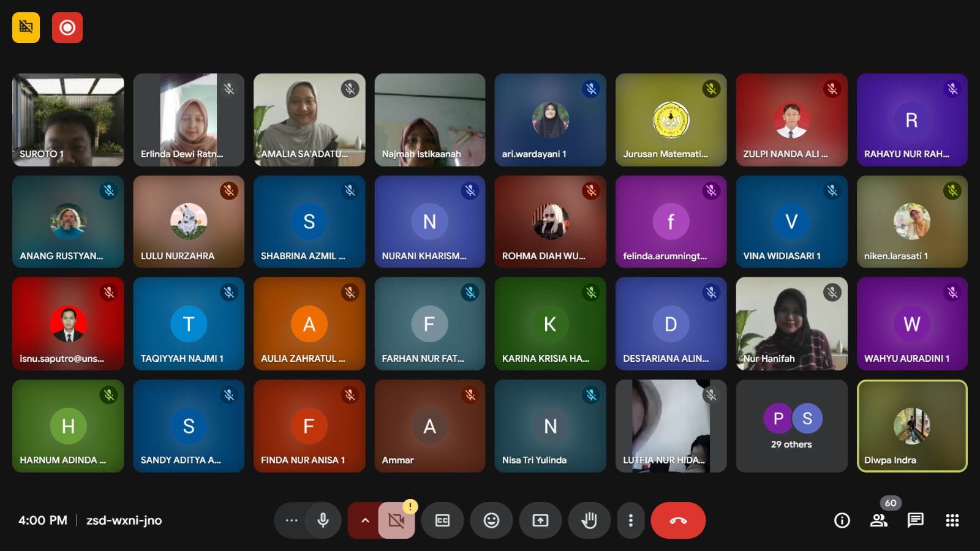Click muted mic icon on Jurusan Matemati tile

click(x=711, y=89)
